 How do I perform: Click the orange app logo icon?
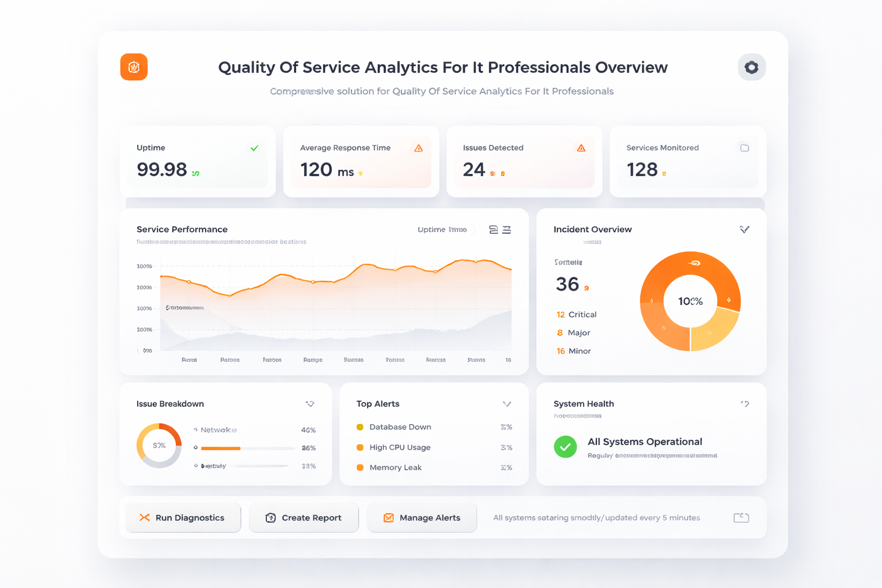134,67
